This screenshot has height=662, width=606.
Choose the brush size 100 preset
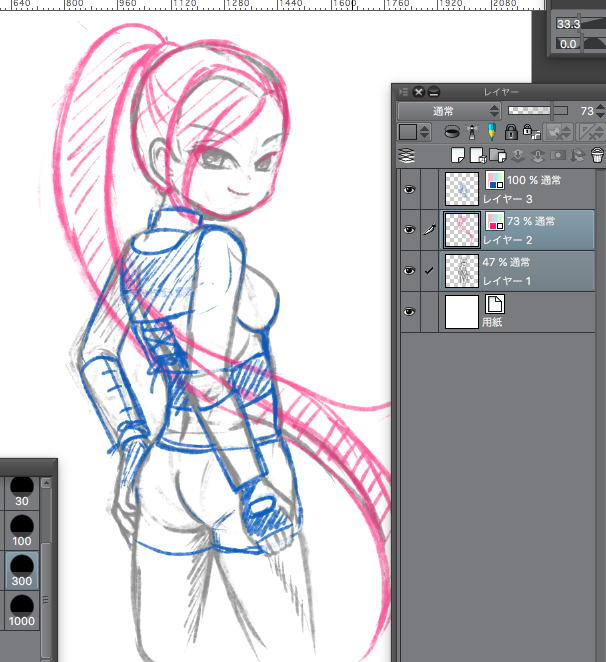tap(22, 532)
